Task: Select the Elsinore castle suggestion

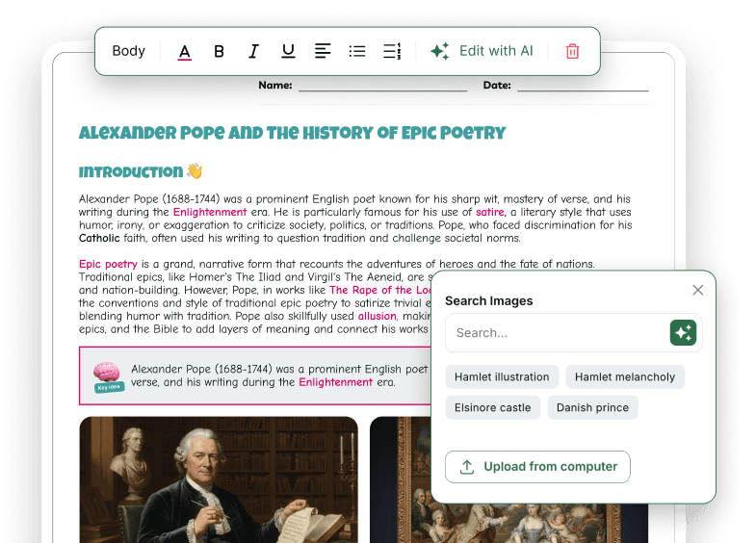Action: coord(493,407)
